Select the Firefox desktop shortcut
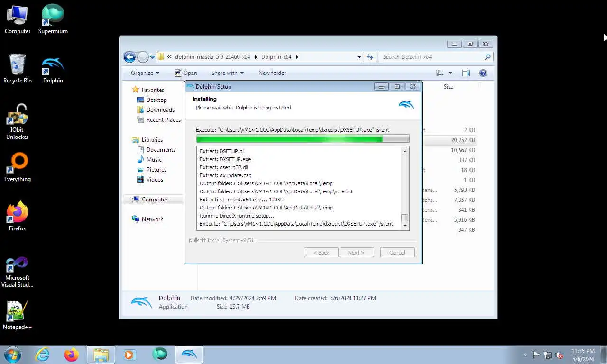The image size is (607, 364). coord(18,217)
